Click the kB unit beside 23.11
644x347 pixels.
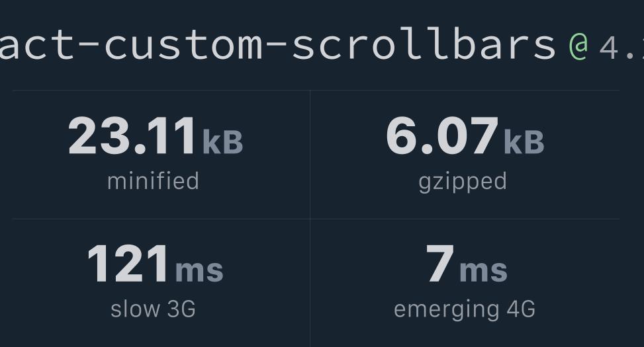coord(222,142)
